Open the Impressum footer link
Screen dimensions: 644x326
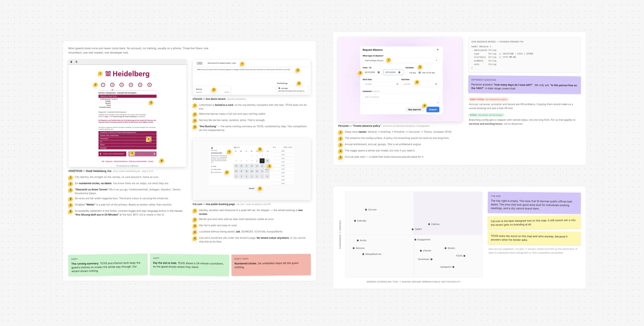coord(109,161)
